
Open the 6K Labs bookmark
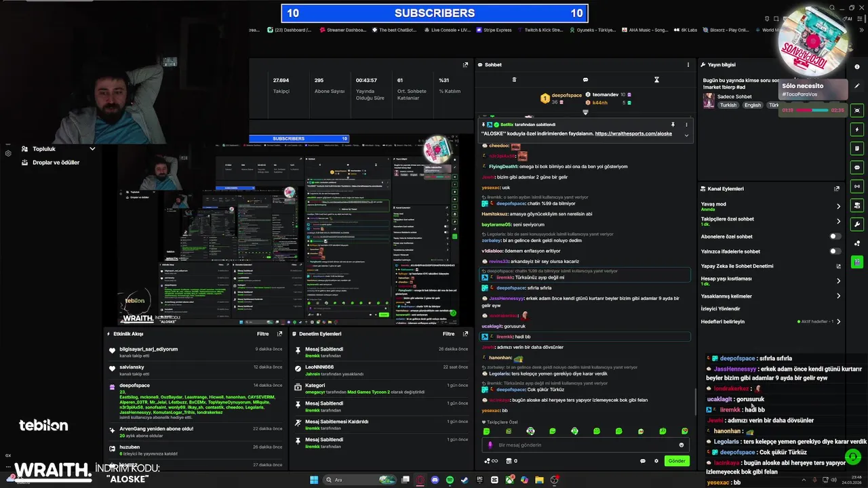click(685, 30)
